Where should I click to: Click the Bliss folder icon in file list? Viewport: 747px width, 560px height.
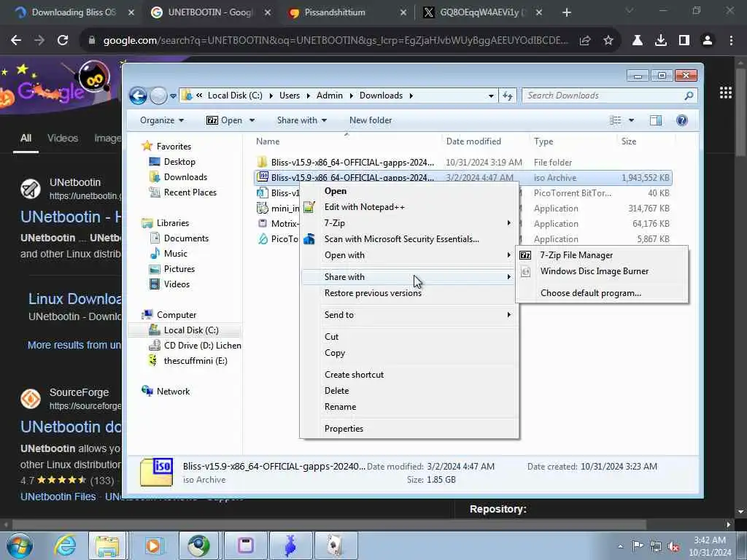point(262,163)
